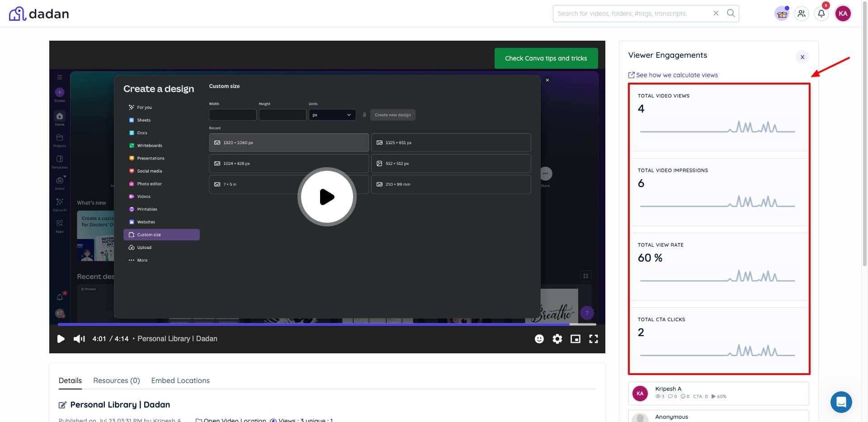Unmute the video volume
Screen dimensions: 868x422
point(79,339)
